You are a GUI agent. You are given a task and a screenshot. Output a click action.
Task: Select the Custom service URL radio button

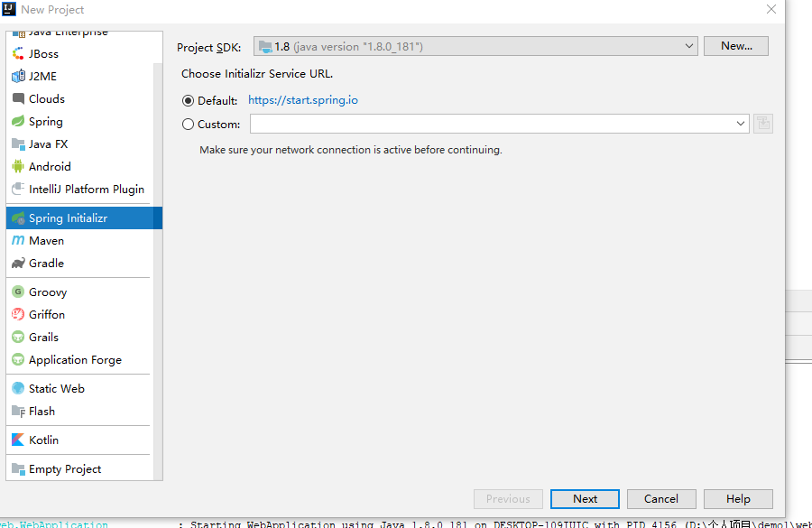188,125
